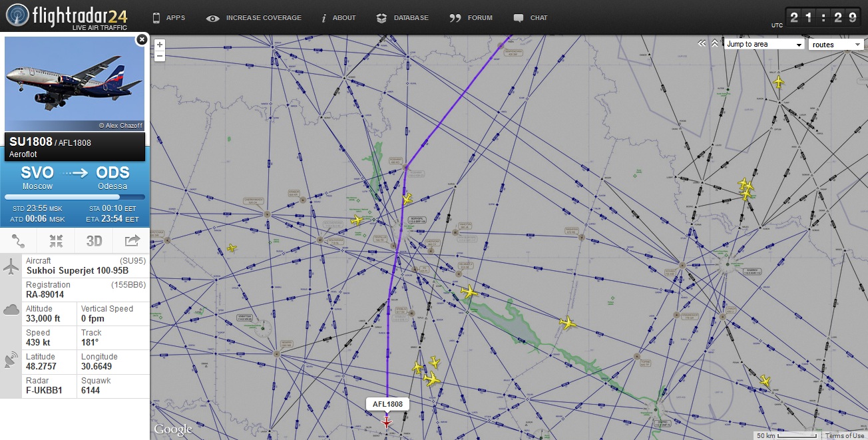Click the flight progress bar

tap(75, 197)
